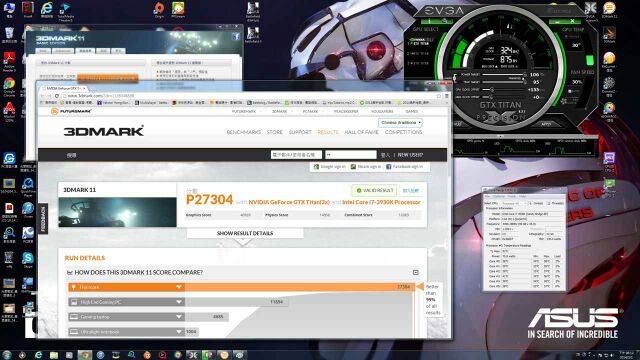Viewport: 640px width, 360px height.
Task: Select GPU 2 in EVGA Precision GPU Select
Action: [418, 53]
